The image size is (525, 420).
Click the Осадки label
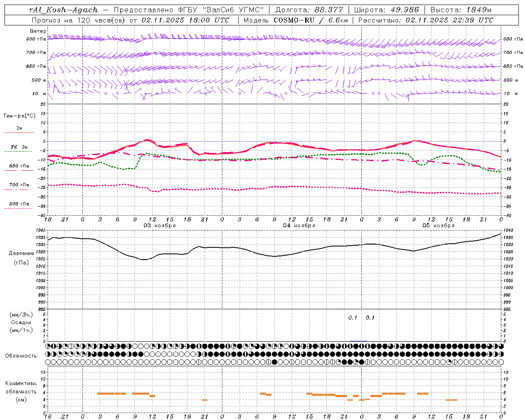[x=21, y=322]
